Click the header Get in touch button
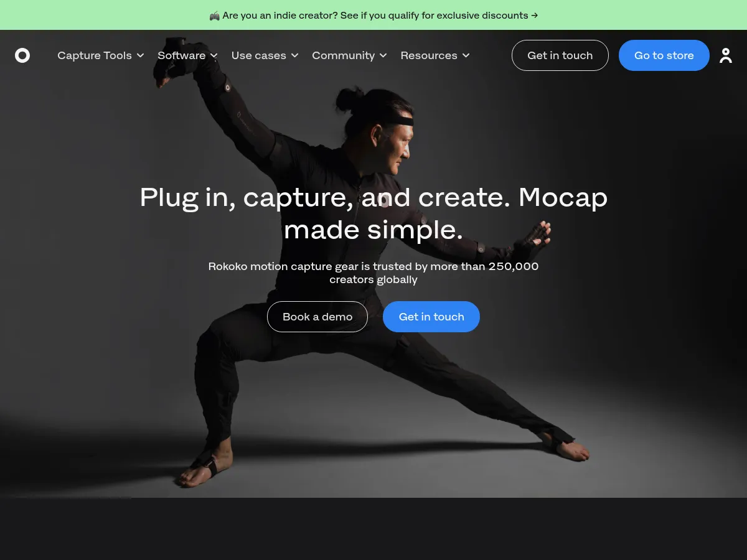Viewport: 747px width, 560px height. (560, 55)
